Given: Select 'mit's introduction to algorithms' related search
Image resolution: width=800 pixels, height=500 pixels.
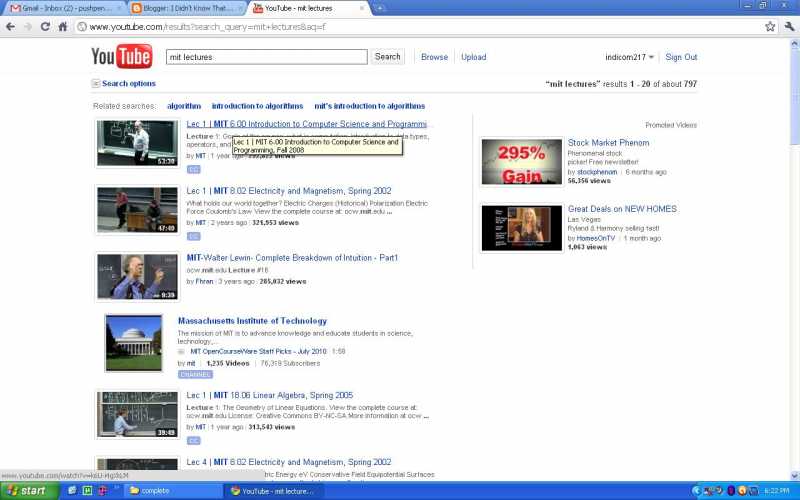Looking at the screenshot, I should click(x=369, y=106).
